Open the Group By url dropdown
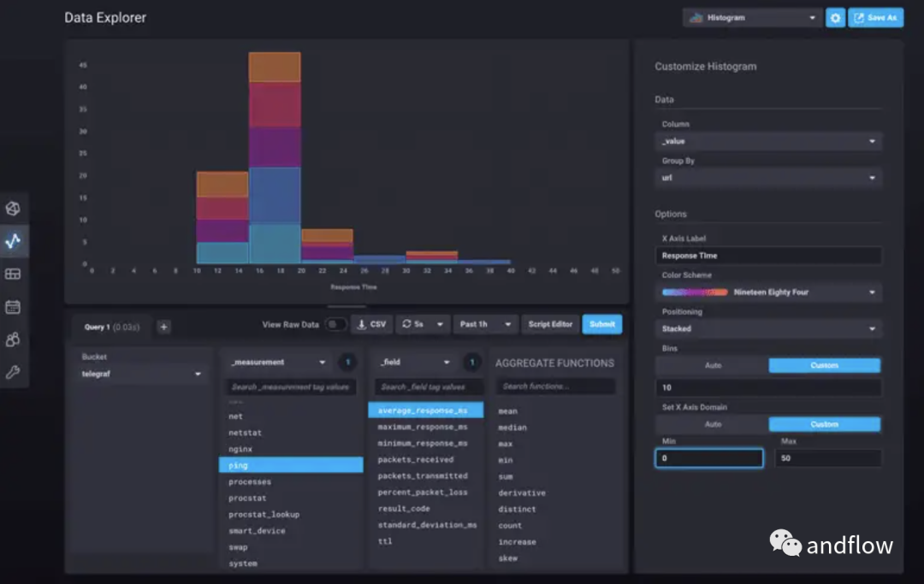The image size is (924, 584). pos(767,178)
